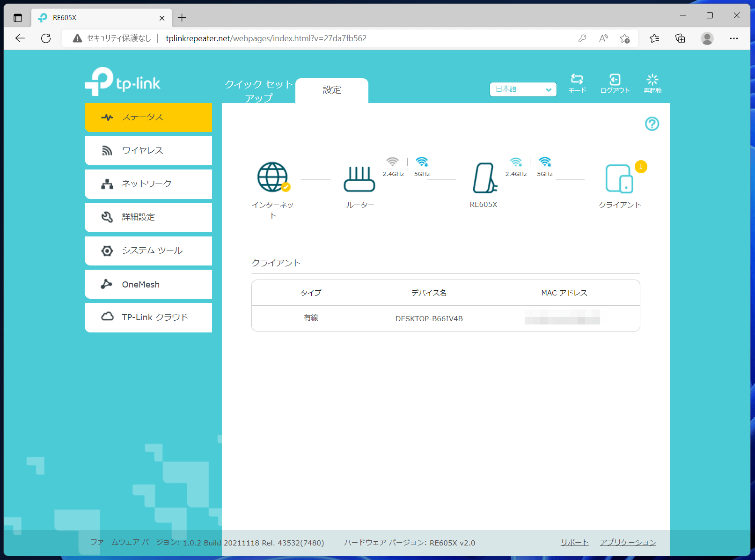Open the favorites list icon
Image resolution: width=755 pixels, height=560 pixels.
[x=654, y=38]
